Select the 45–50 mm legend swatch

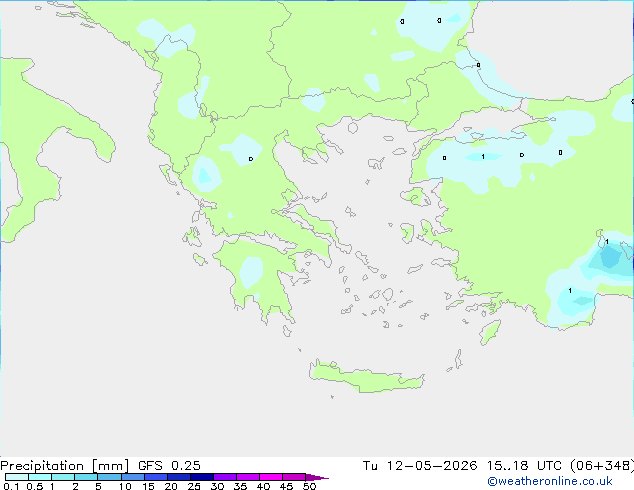[294, 477]
